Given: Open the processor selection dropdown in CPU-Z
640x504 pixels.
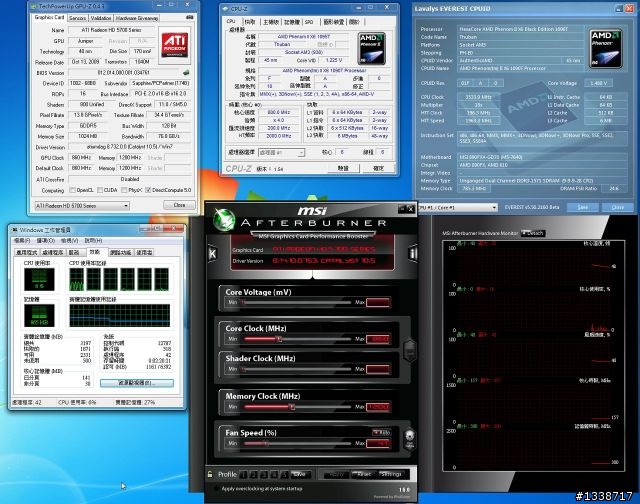Looking at the screenshot, I should tap(281, 153).
